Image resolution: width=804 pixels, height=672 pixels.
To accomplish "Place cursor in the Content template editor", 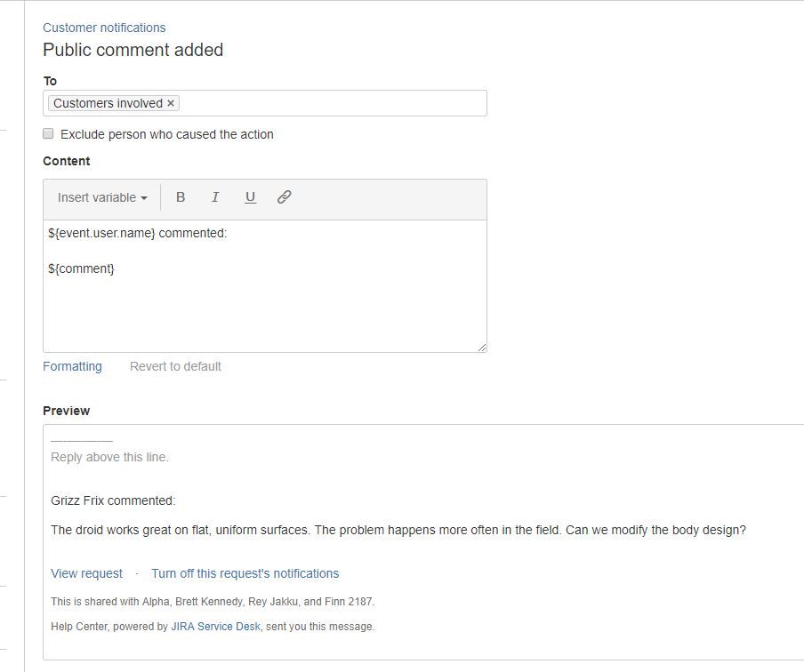I will (267, 302).
